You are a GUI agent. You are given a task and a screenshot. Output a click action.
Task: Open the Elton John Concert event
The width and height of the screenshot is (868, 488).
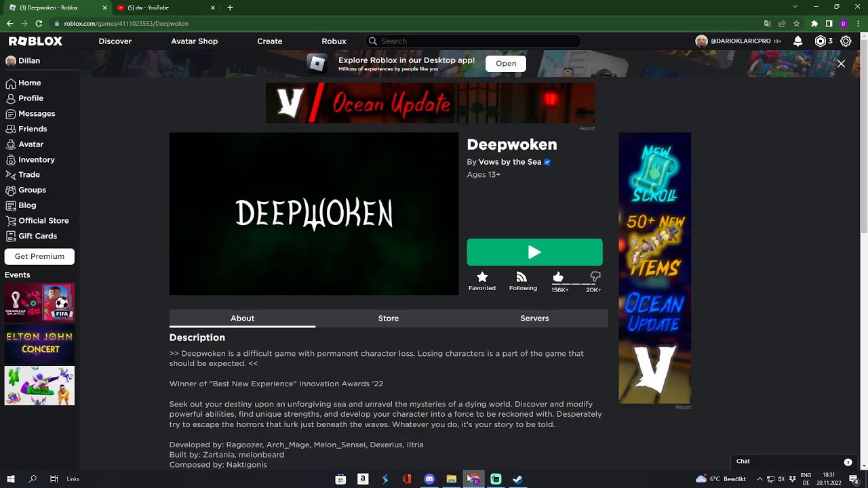tap(39, 344)
